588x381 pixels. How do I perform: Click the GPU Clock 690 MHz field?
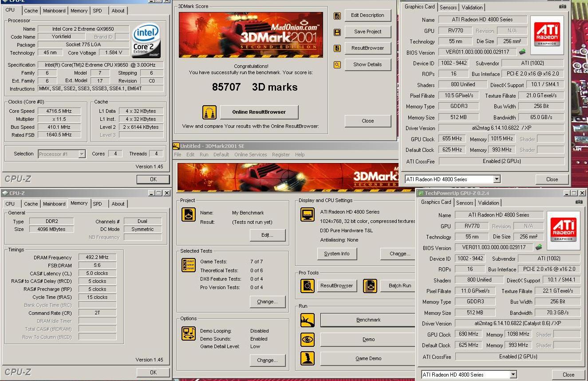pyautogui.click(x=469, y=334)
